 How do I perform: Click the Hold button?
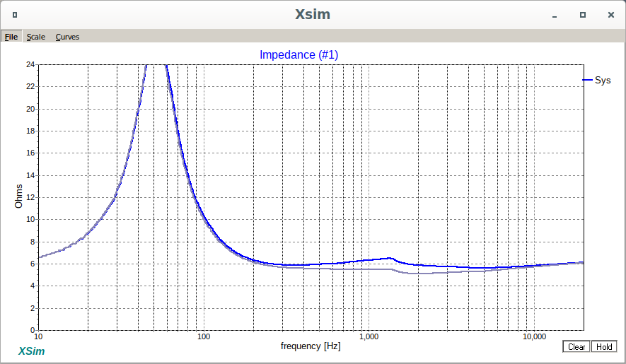[x=604, y=347]
